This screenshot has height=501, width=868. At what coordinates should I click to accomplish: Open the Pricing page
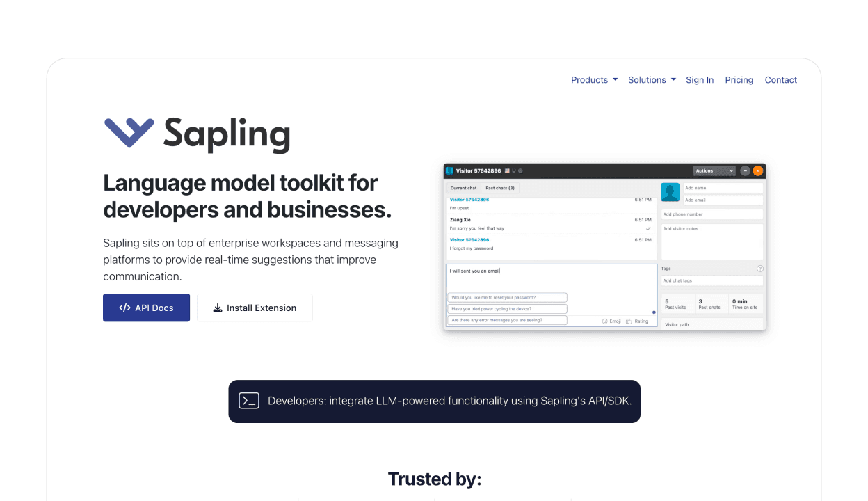[x=739, y=80]
